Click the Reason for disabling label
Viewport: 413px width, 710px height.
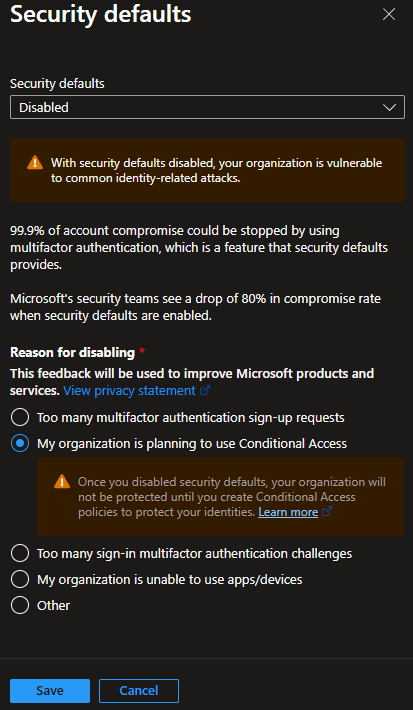(72, 352)
